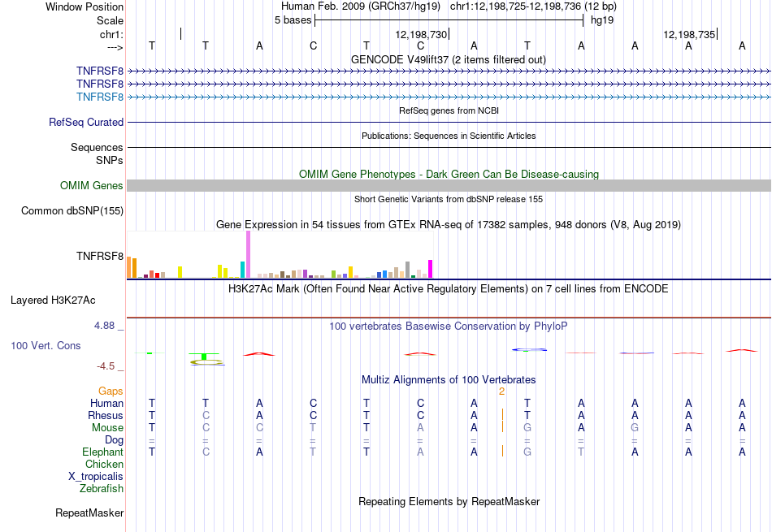Viewport: 772px width, 532px height.
Task: Open 'Publications: Sequences in Scientific Articles' title
Action: [449, 136]
